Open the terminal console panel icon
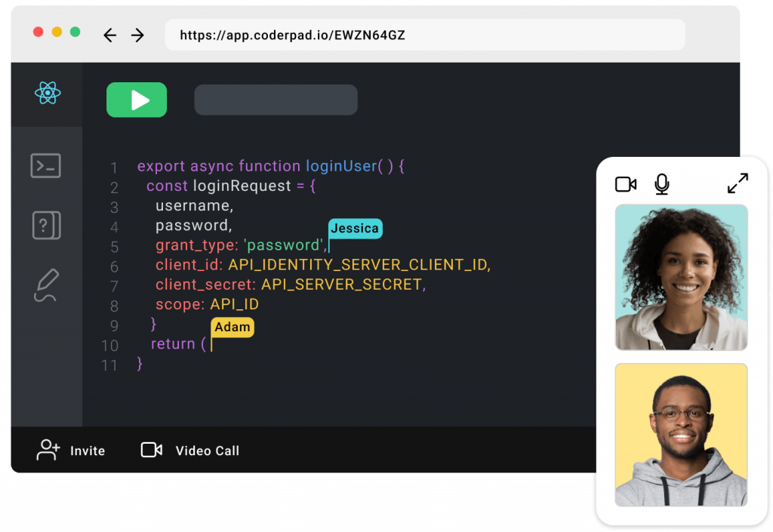This screenshot has width=773, height=532. [x=46, y=165]
